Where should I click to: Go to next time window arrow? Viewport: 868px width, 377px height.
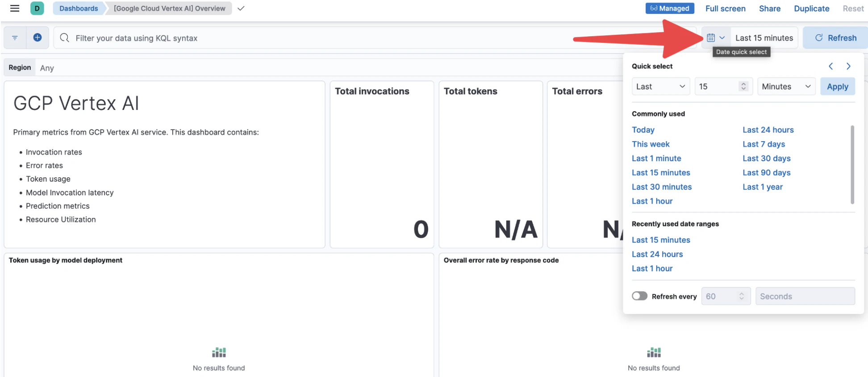[x=848, y=66]
